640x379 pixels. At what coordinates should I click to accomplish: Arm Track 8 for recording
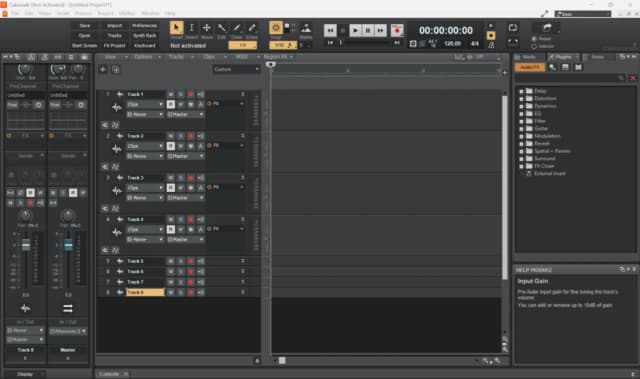coord(190,292)
